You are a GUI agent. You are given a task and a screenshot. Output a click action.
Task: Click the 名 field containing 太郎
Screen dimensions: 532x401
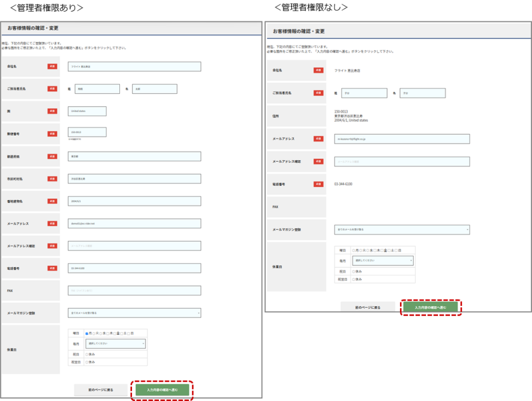coord(154,89)
